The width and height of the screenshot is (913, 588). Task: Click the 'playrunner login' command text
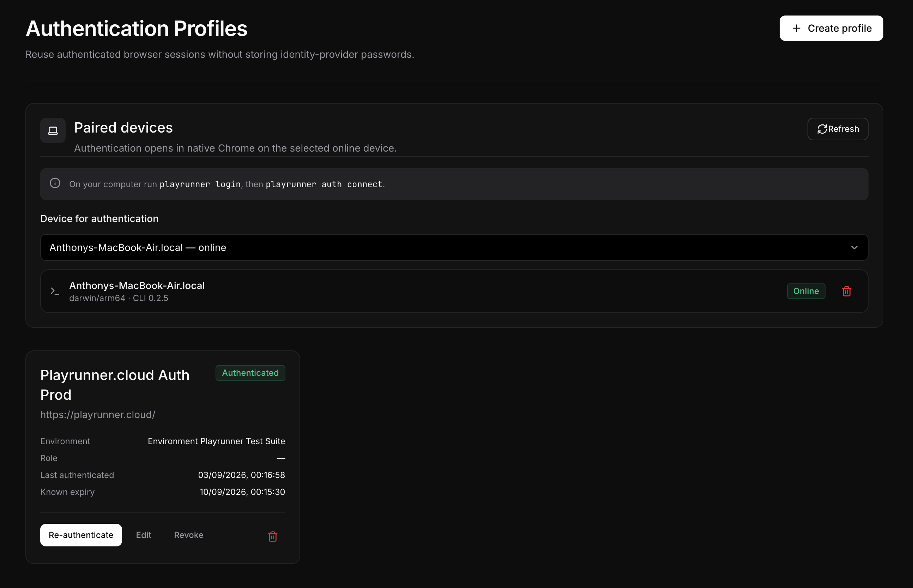[x=200, y=184]
